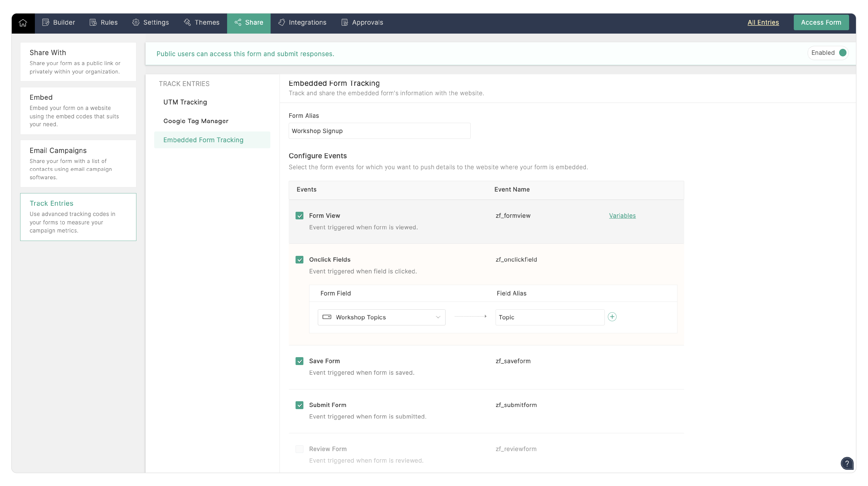Expand the Workshop Topics form field dropdown

pyautogui.click(x=381, y=317)
